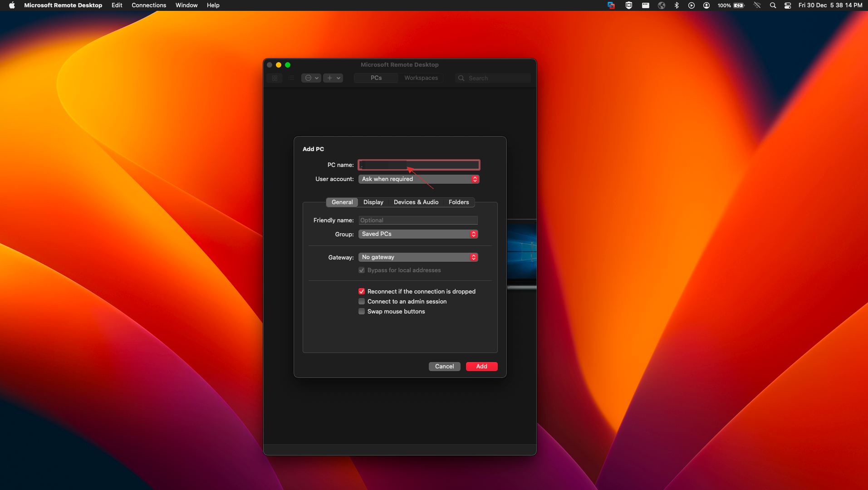Open the Help menu
868x490 pixels.
point(213,5)
